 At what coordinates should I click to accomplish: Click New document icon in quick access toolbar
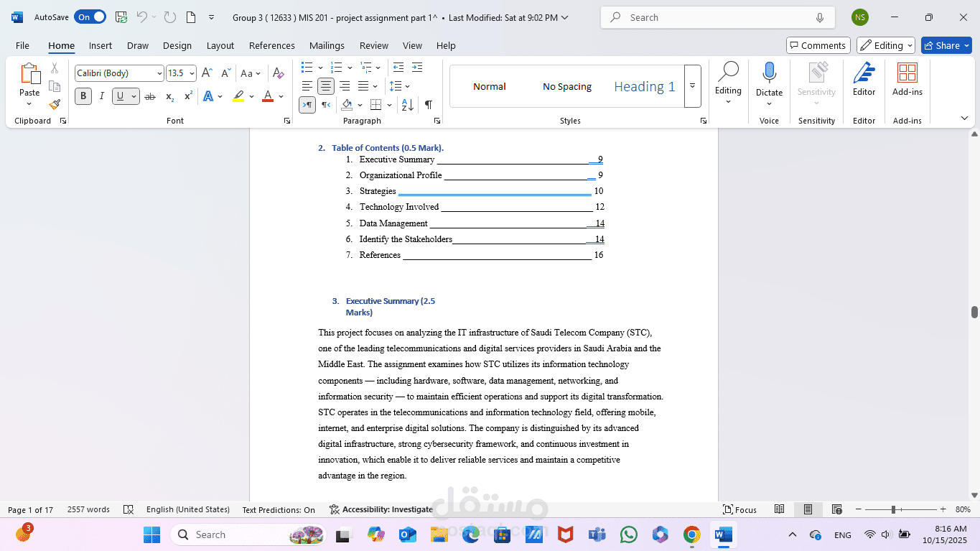[190, 17]
